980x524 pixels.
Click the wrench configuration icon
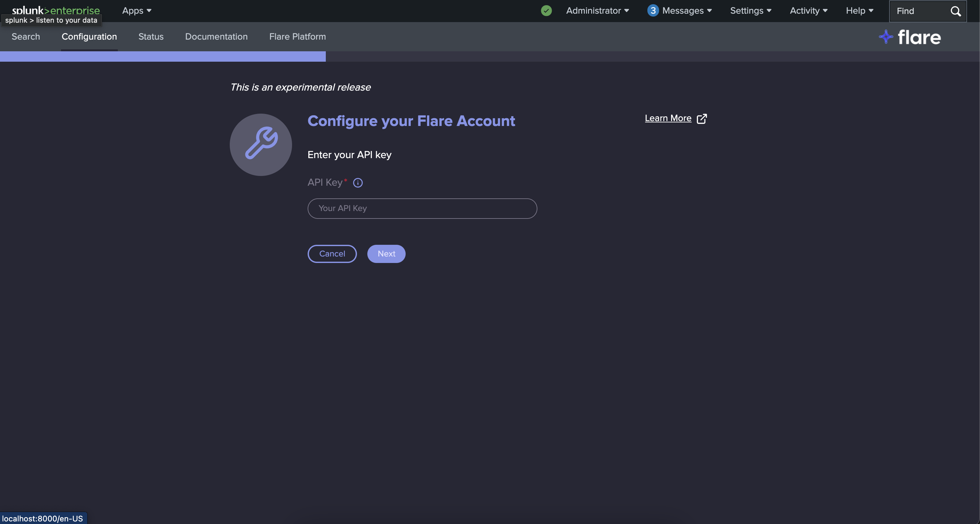[261, 144]
